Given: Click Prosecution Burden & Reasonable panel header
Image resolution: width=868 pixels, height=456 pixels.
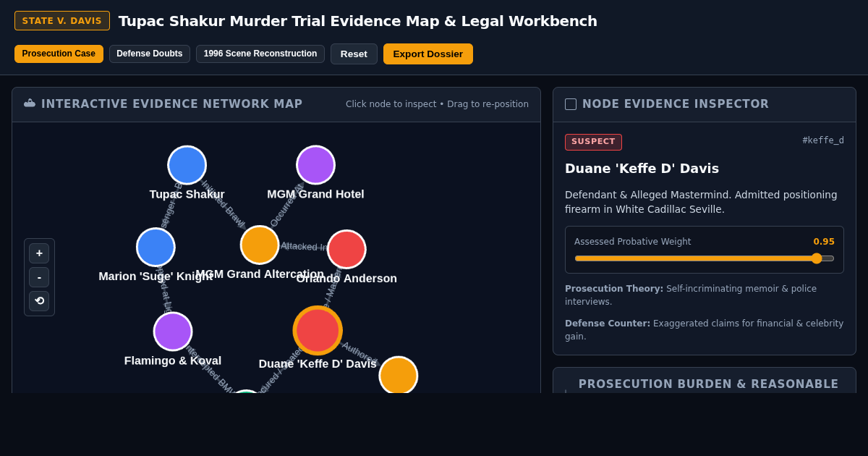Looking at the screenshot, I should tap(705, 381).
